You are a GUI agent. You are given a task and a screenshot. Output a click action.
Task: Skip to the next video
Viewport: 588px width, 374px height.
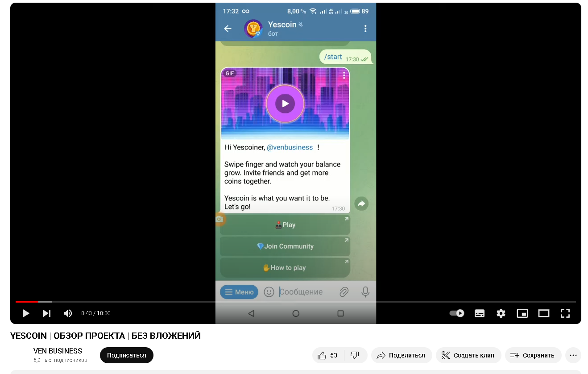(47, 313)
